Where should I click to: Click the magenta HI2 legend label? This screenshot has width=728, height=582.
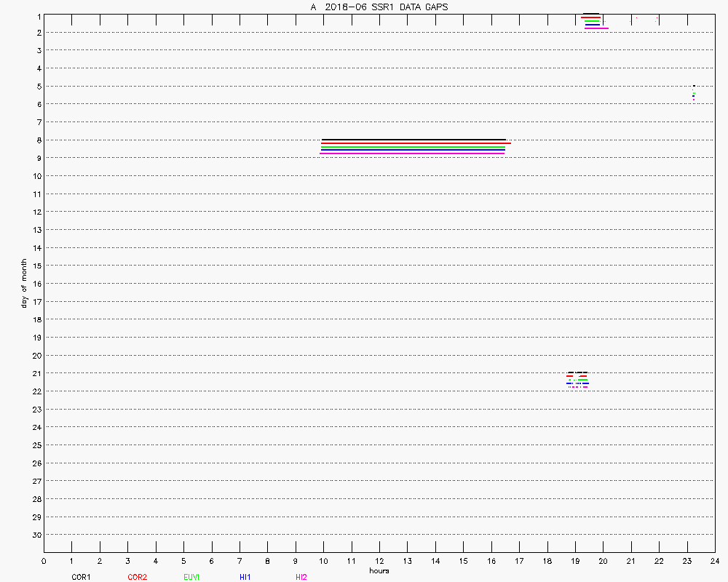(x=301, y=577)
